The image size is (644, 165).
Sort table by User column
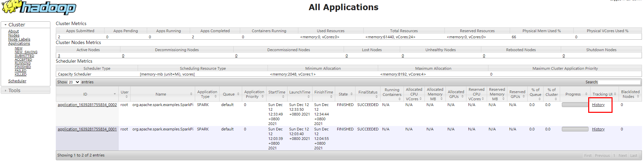(124, 94)
